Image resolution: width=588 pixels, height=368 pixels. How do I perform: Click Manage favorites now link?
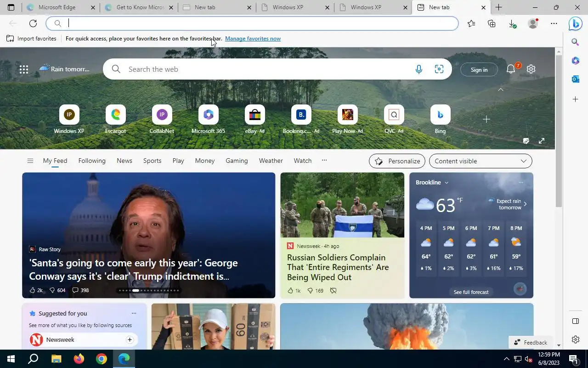(x=253, y=39)
